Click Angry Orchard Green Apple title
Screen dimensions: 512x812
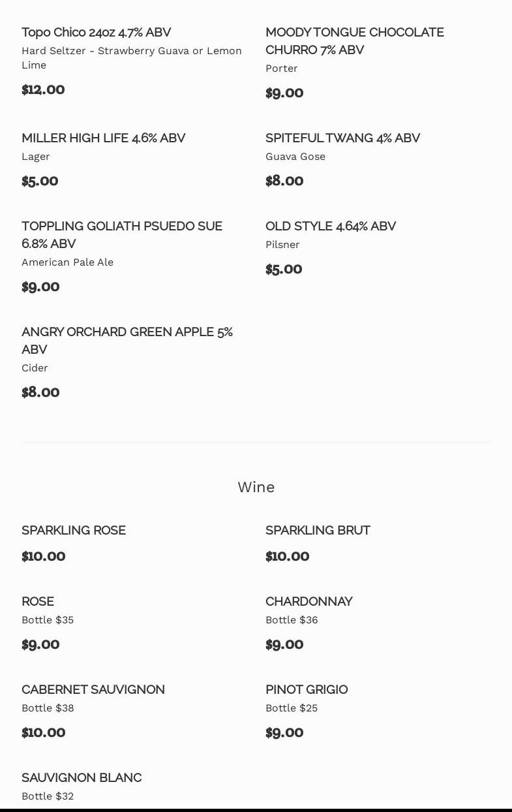coord(127,340)
